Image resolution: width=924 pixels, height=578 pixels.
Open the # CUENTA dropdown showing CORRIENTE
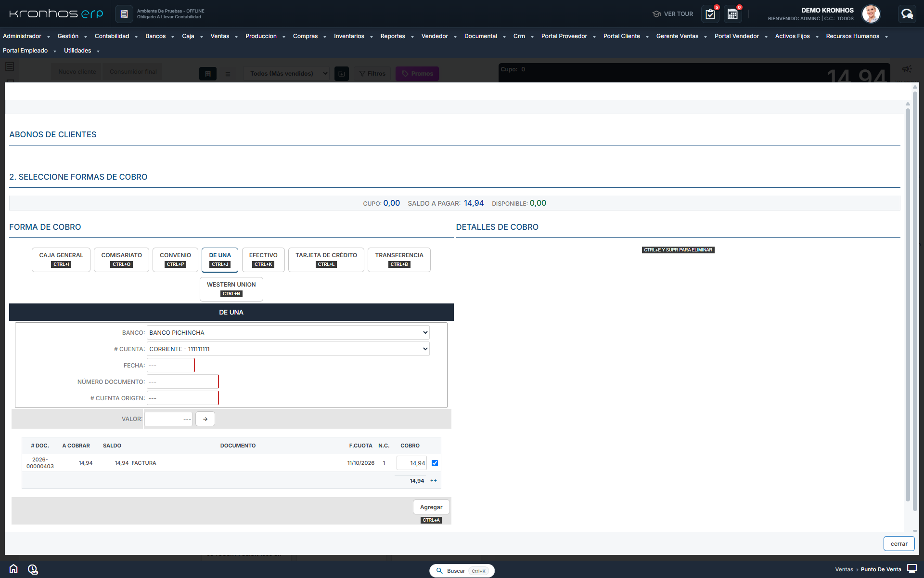coord(288,349)
